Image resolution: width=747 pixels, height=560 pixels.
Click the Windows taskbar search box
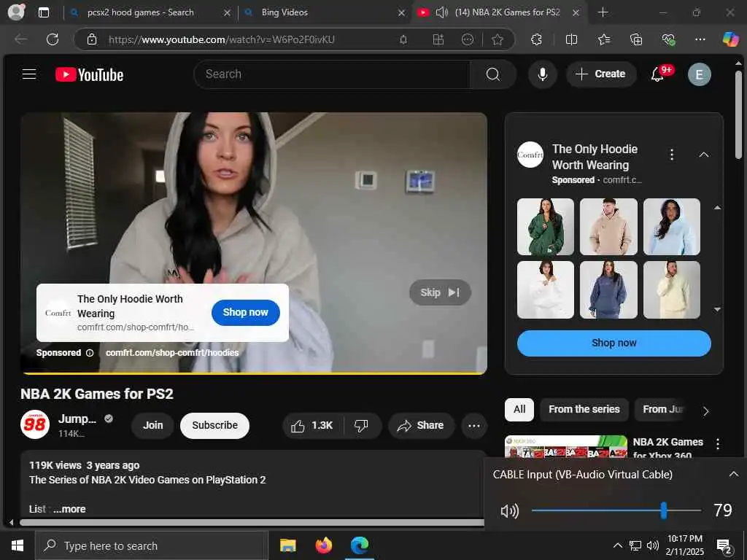152,545
